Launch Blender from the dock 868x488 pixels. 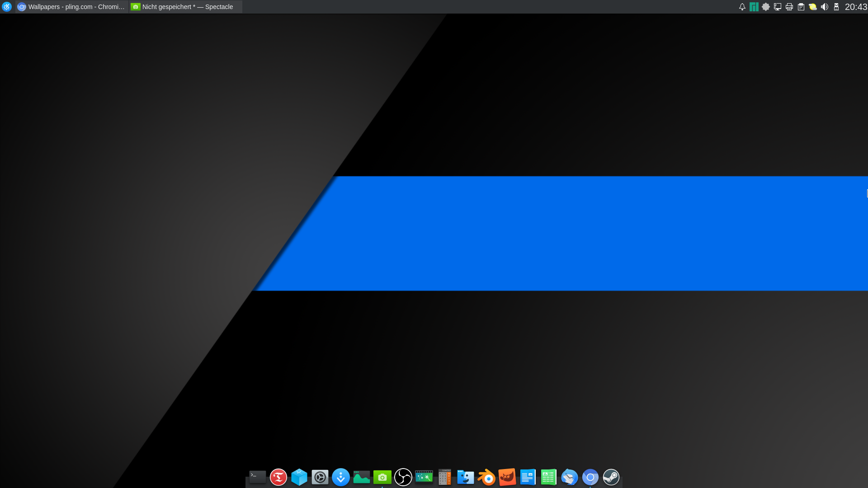486,477
